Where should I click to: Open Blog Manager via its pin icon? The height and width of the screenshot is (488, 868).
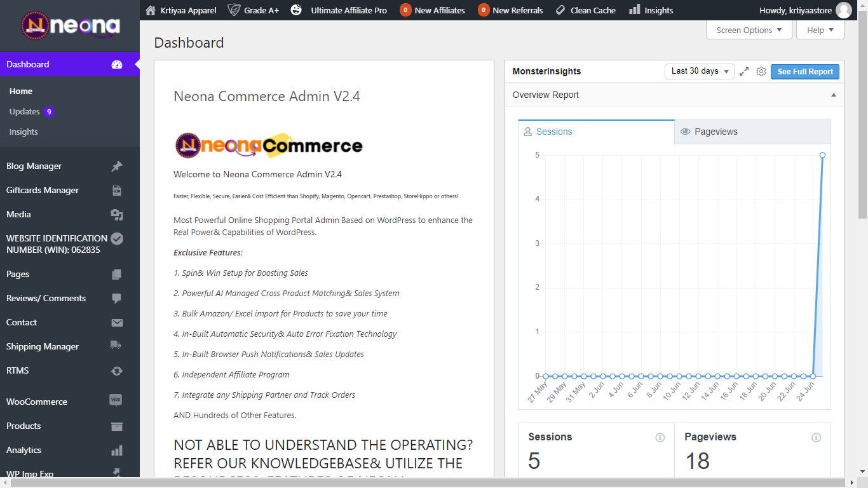pos(117,166)
